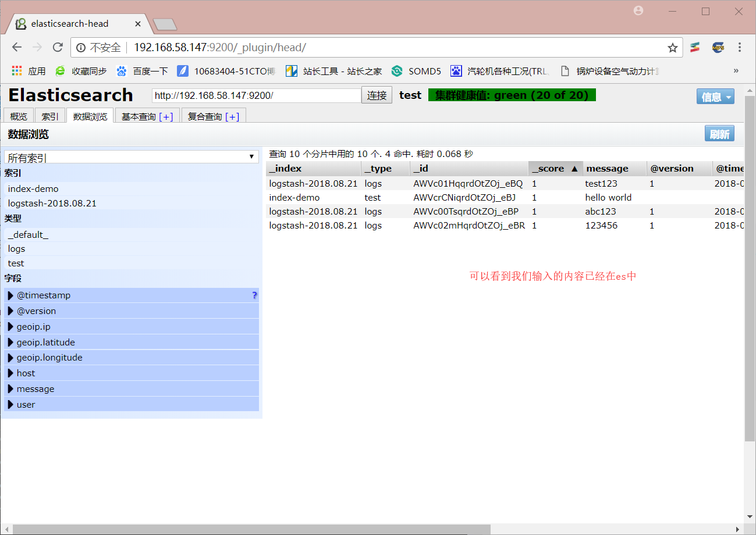This screenshot has width=756, height=535.
Task: Open the row with message hello world
Action: click(x=505, y=197)
